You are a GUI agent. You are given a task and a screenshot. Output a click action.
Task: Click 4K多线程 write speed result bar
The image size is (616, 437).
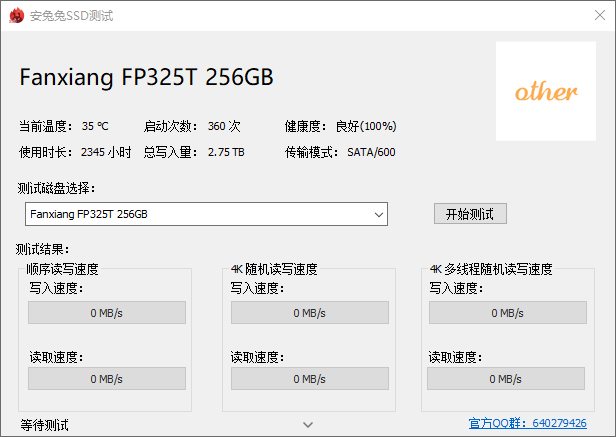click(x=506, y=313)
